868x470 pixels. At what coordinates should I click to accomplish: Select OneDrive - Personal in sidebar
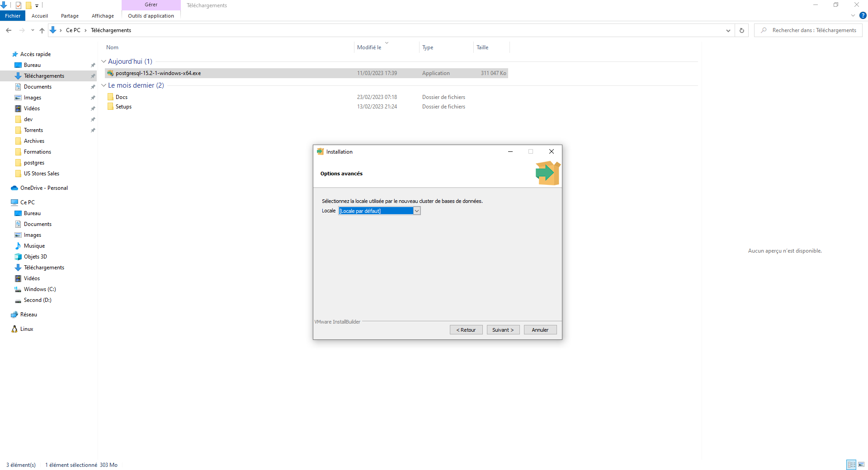click(x=44, y=188)
